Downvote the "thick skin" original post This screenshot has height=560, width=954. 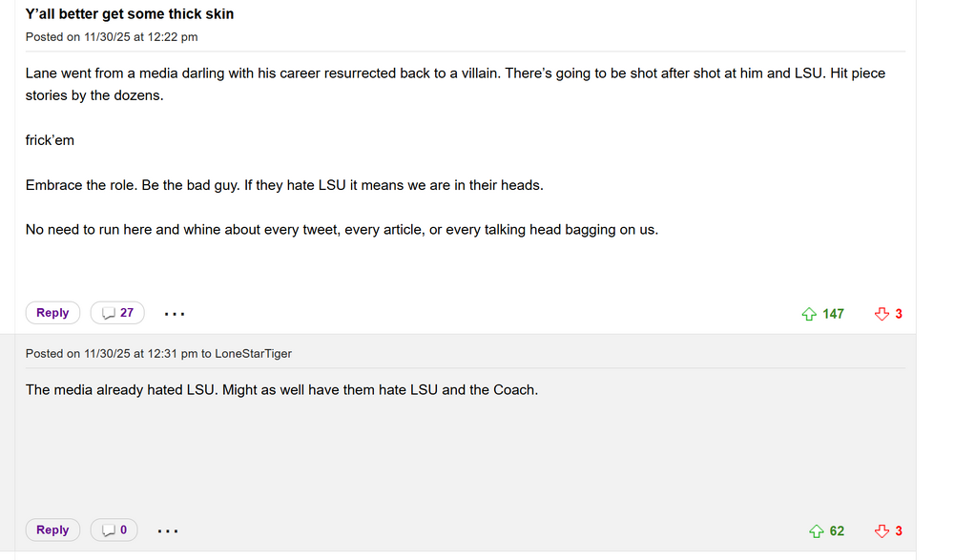point(881,314)
